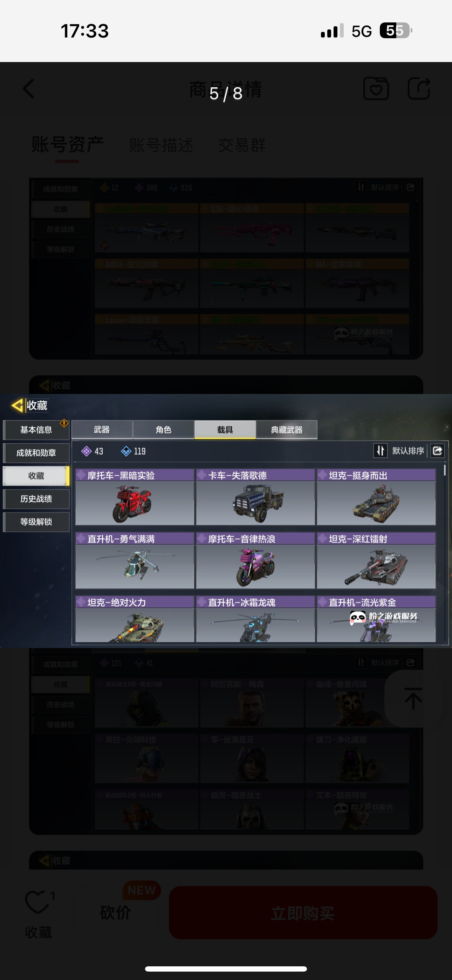Screen dimensions: 452x980
Task: Tap the export icon beside 默认排序
Action: click(438, 451)
